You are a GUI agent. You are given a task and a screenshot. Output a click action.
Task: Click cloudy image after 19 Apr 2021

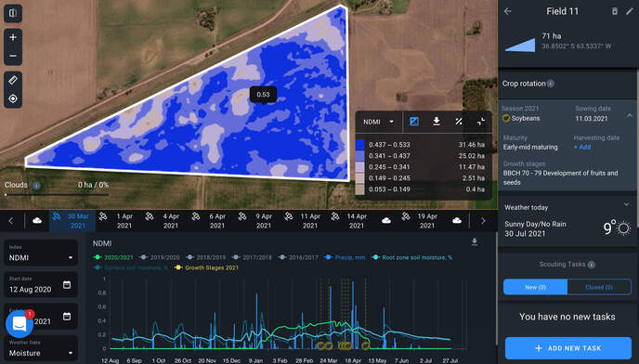pos(457,220)
